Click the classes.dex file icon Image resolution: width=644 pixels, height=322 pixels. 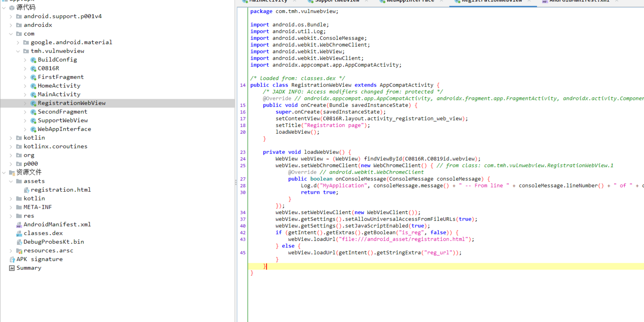click(19, 233)
